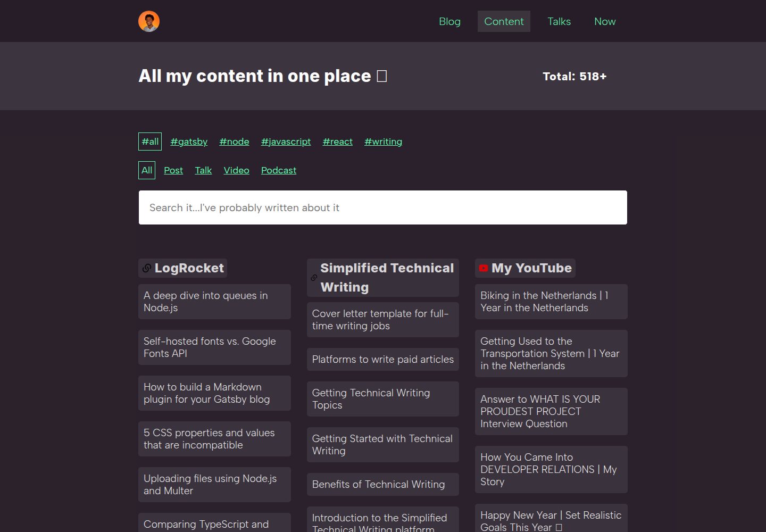Filter by the #javascript tag
Viewport: 766px width, 532px height.
[286, 142]
